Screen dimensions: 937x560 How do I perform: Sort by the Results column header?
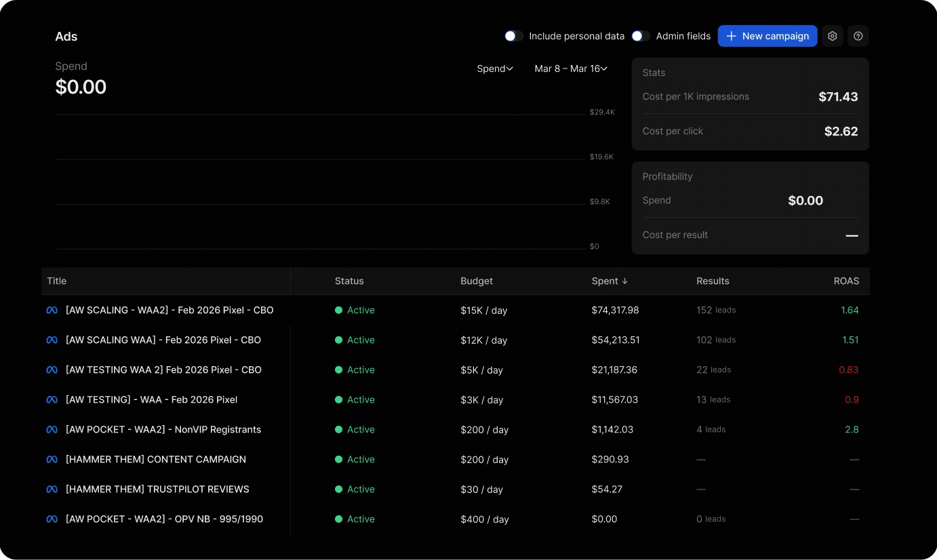click(713, 281)
